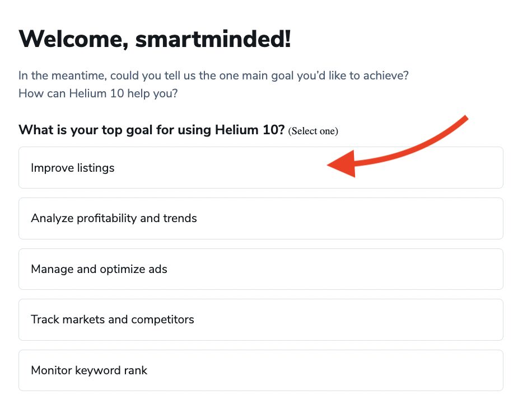Choose "Analyze profitability and trends" as top goal
Image resolution: width=532 pixels, height=414 pixels.
[260, 218]
